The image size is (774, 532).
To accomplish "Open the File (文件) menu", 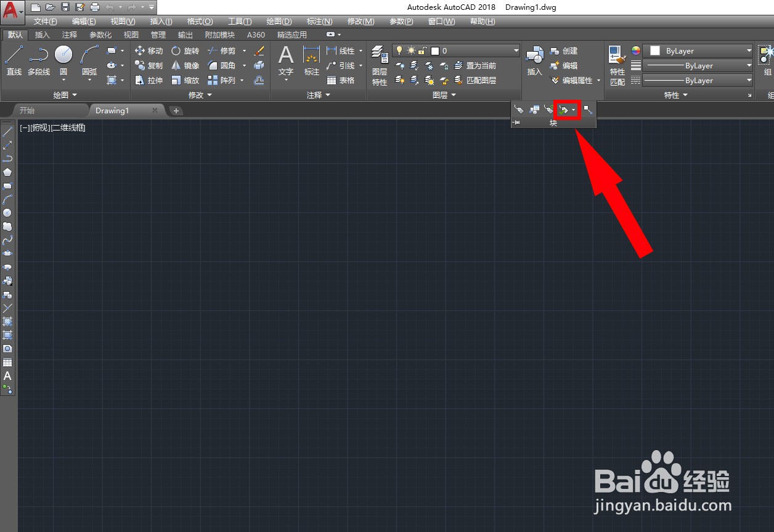I will point(45,22).
